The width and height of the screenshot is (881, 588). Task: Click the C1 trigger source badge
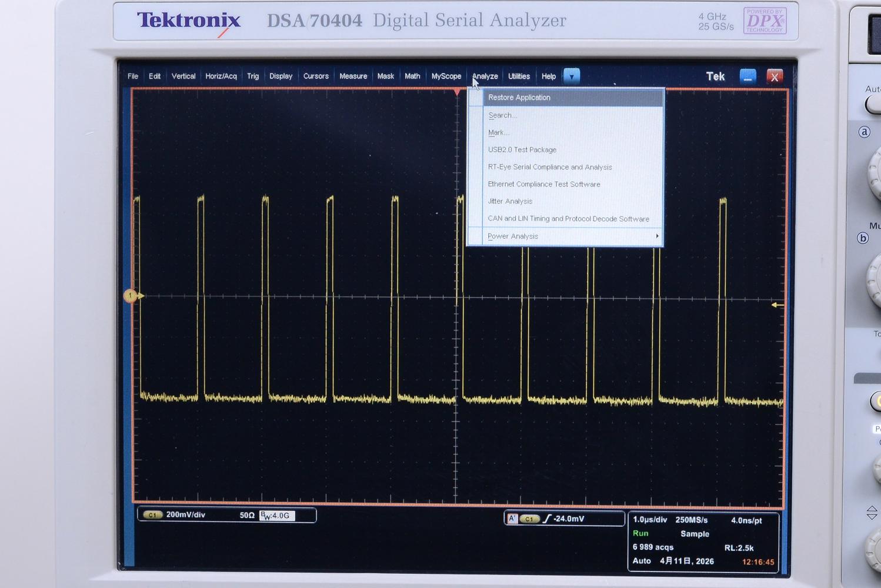529,519
